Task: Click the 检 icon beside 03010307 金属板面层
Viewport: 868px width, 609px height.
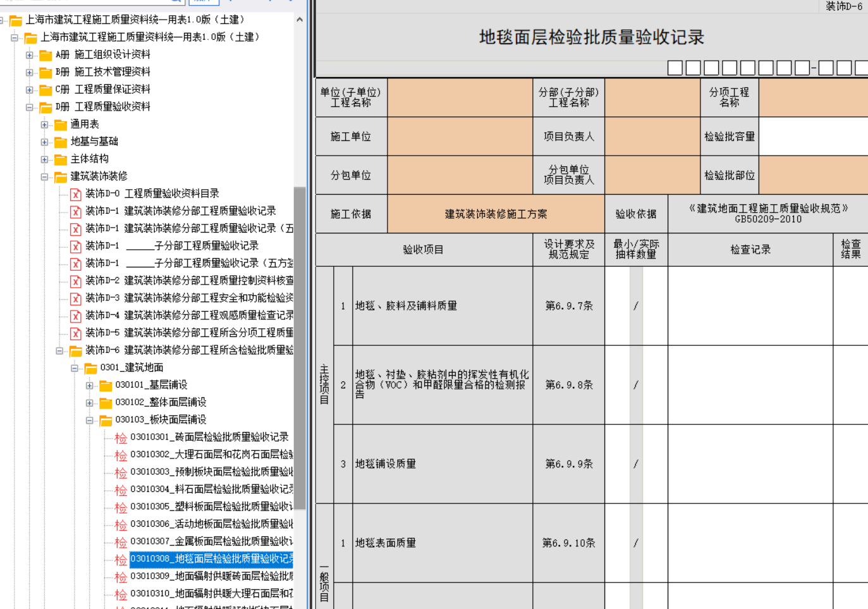Action: [x=121, y=542]
